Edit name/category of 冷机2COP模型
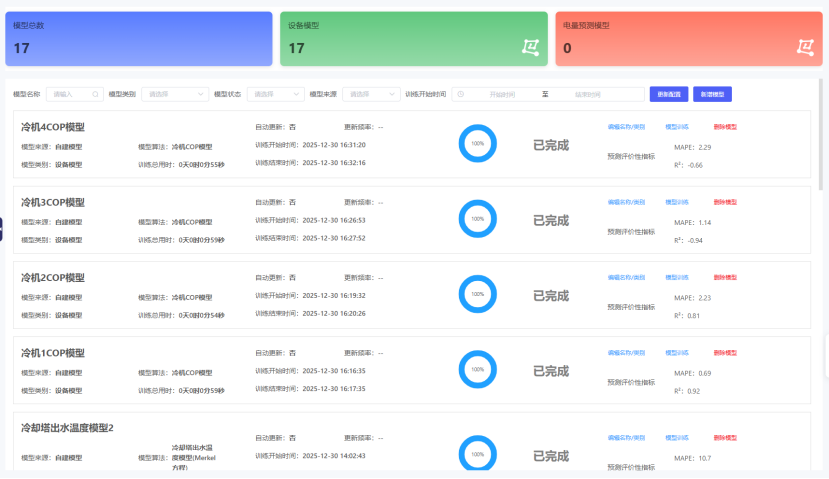Viewport: 829px width, 479px height. [x=626, y=278]
